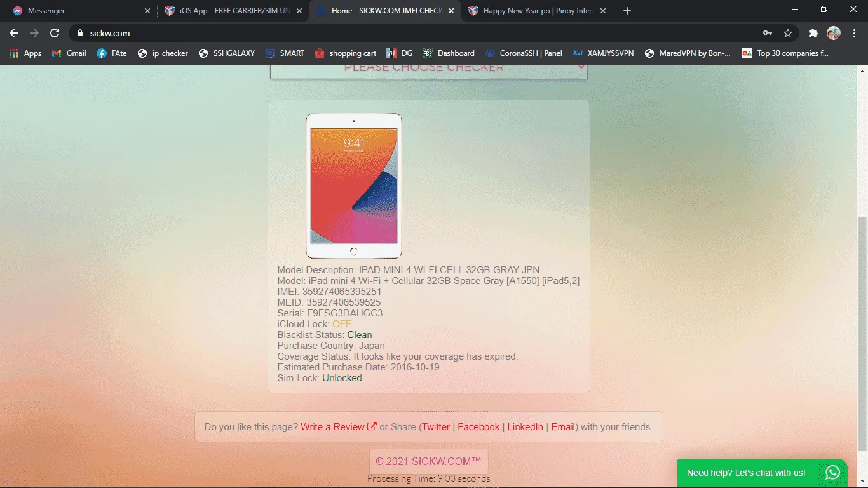Click the Estimated Purchase Date 2016-10-19

[358, 367]
